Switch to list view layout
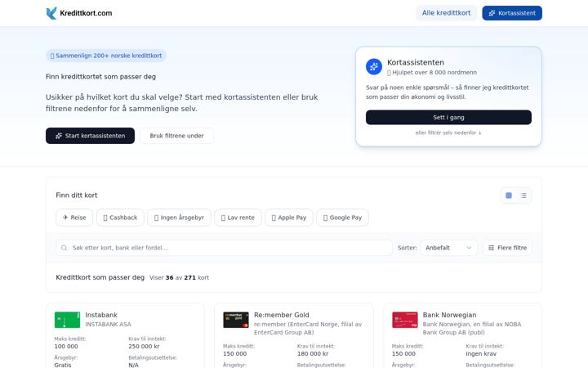Viewport: 588px width, 368px height. 523,195
